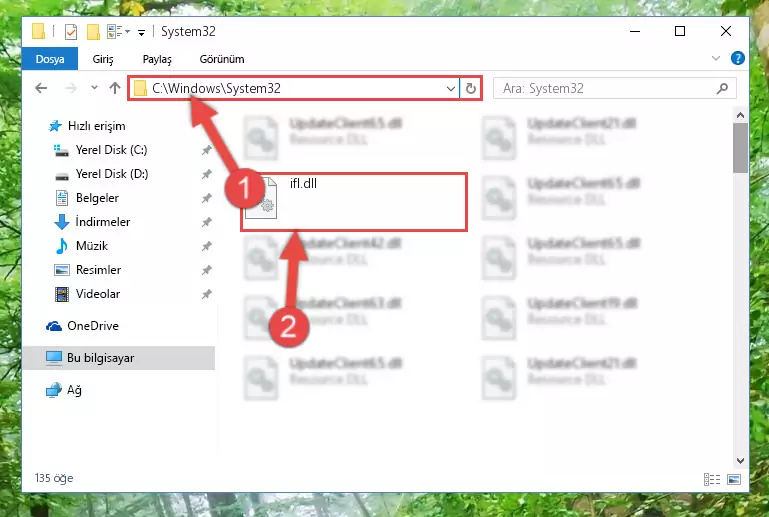This screenshot has height=517, width=769.
Task: Click the pin icon beside Resimler
Action: tap(206, 270)
